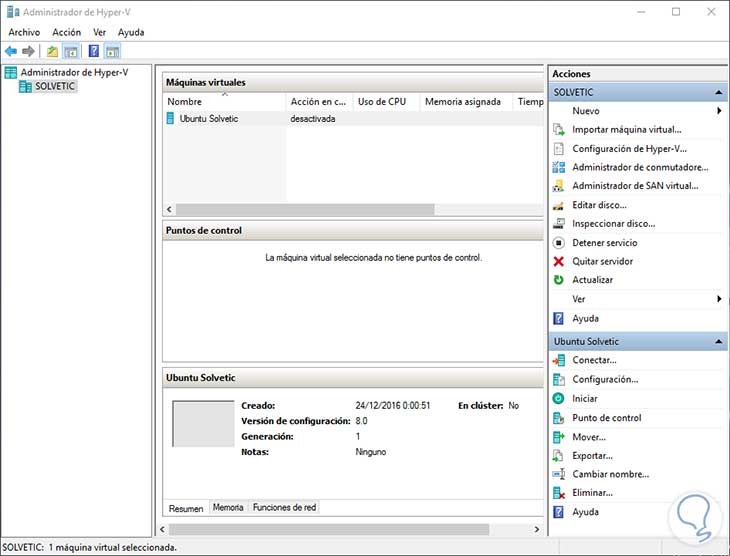This screenshot has width=730, height=556.
Task: Click the Memoria asignada column header
Action: pyautogui.click(x=466, y=102)
